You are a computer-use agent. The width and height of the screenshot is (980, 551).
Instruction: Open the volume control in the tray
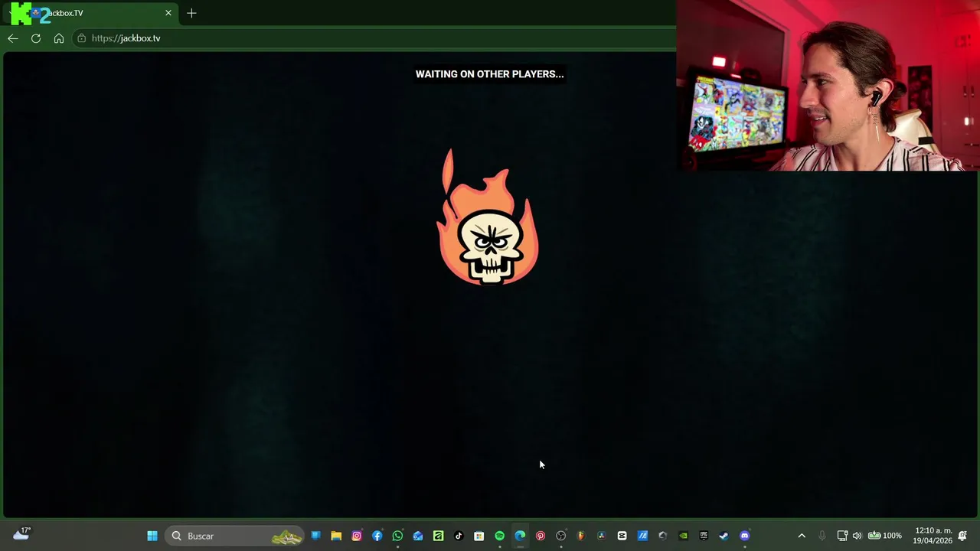tap(857, 536)
